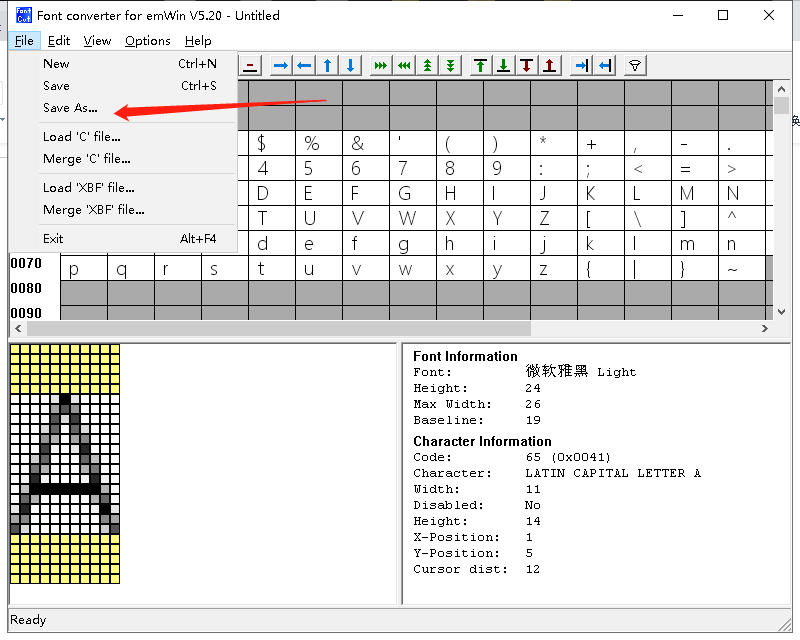
Task: Click the blue right arrow shift icon
Action: (281, 66)
